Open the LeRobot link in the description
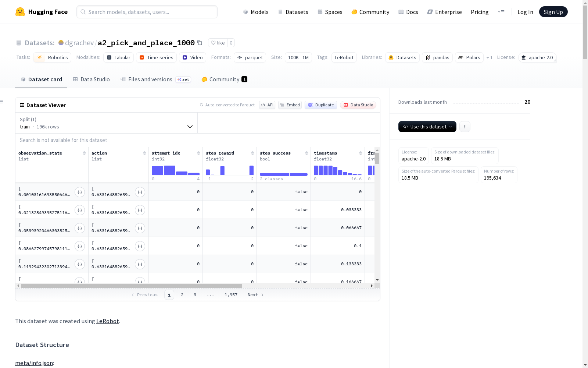Image resolution: width=588 pixels, height=368 pixels. click(x=107, y=321)
